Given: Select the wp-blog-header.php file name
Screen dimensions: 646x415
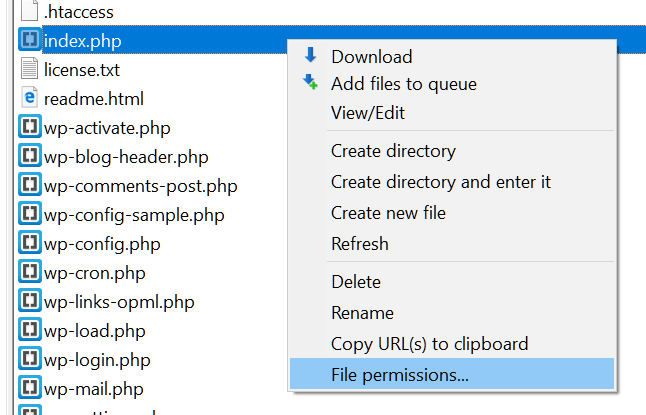Looking at the screenshot, I should 126,157.
